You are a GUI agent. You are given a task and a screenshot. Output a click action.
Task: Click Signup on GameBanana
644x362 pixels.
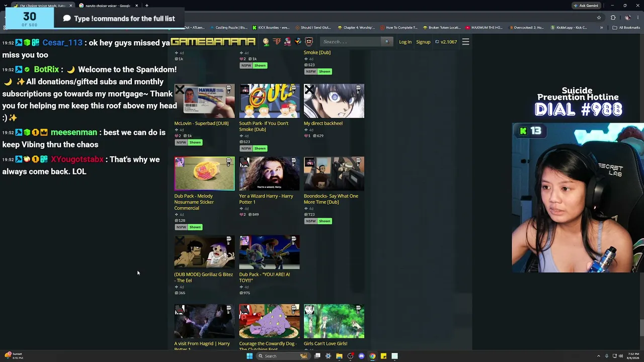(423, 42)
